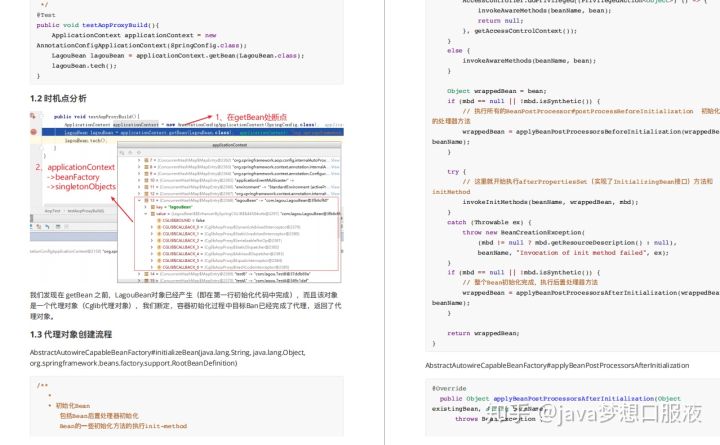This screenshot has height=445, width=720.
Task: Click comment '整个Bean初始化完成, 执行后置处理器方法'
Action: [530, 282]
